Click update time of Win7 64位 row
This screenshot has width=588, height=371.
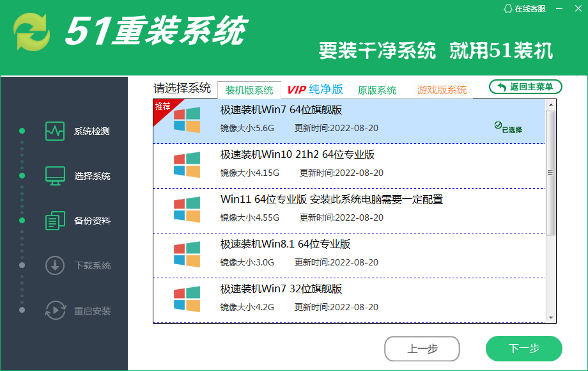tap(336, 129)
